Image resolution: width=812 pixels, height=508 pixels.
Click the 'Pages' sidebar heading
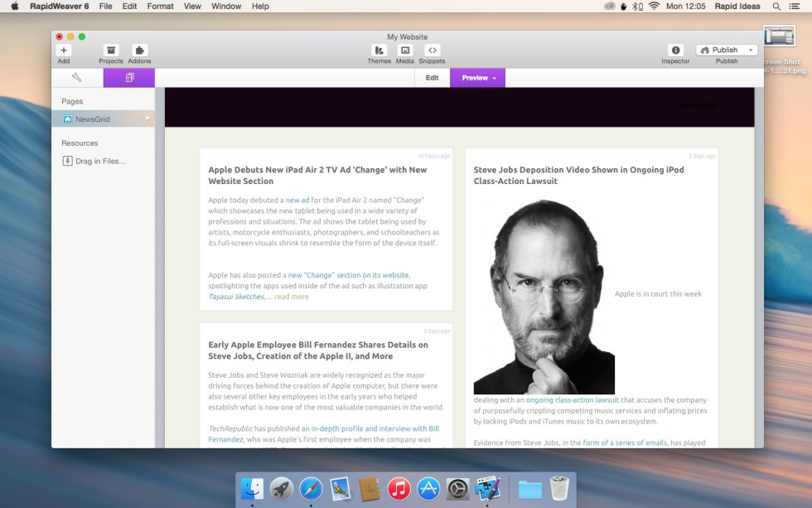pos(72,101)
